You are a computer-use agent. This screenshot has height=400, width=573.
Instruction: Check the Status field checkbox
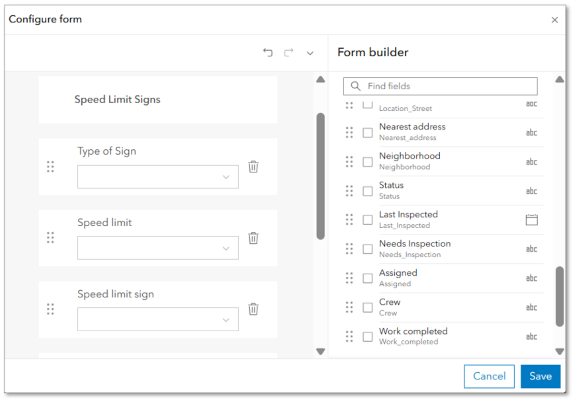pyautogui.click(x=368, y=191)
